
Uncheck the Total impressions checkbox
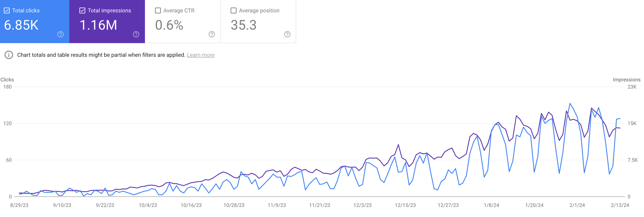(x=82, y=11)
